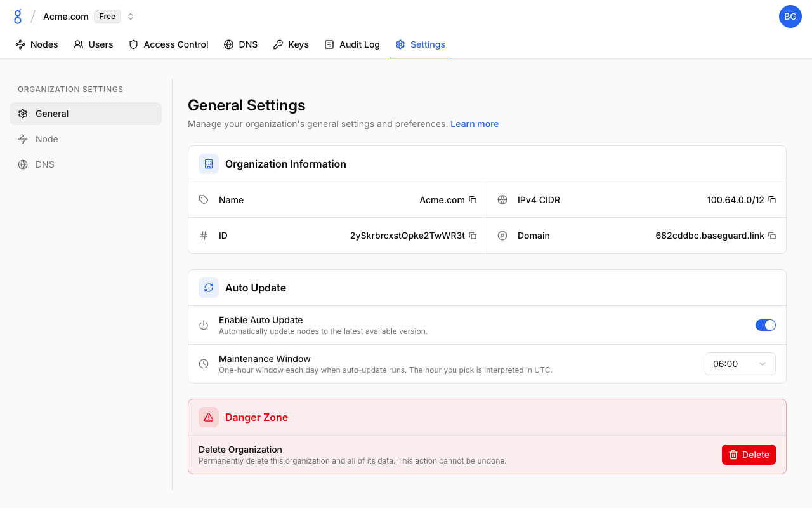
Task: View the Audit Log tab
Action: point(352,44)
